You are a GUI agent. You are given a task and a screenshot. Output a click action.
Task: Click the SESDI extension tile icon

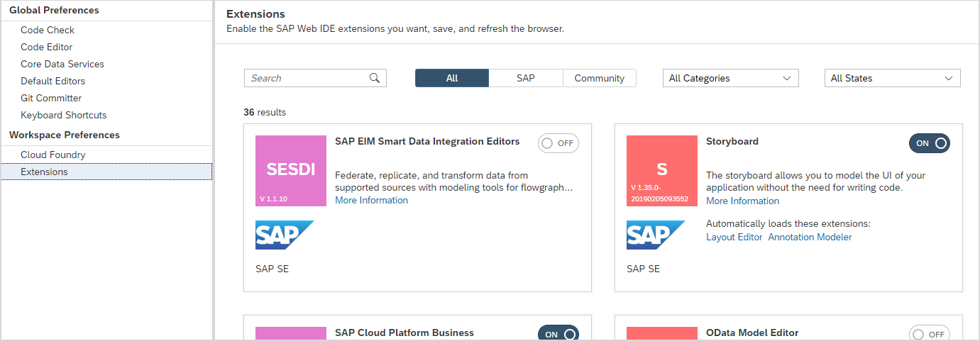291,171
